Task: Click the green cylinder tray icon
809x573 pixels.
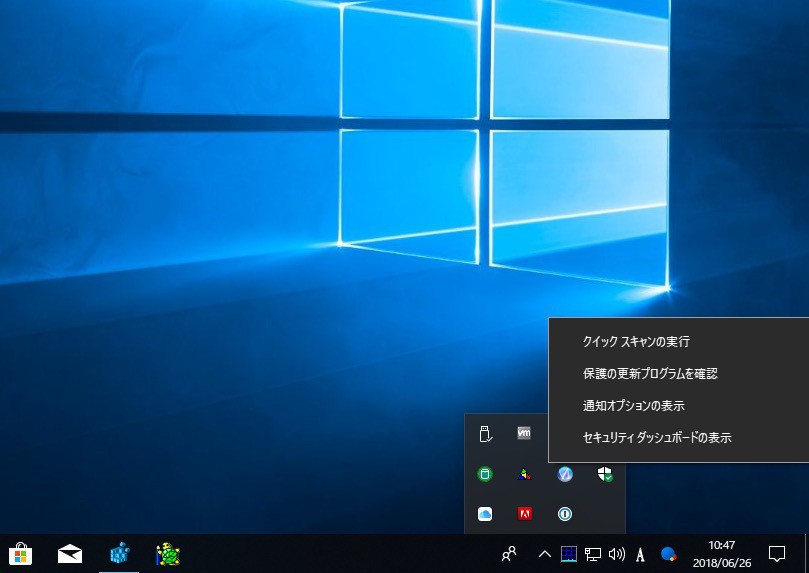Action: [x=485, y=474]
